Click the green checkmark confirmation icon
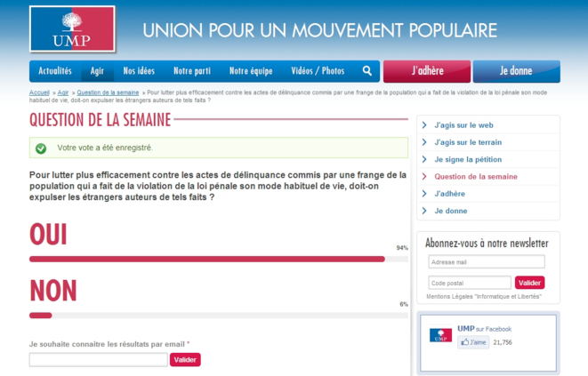 coord(41,148)
